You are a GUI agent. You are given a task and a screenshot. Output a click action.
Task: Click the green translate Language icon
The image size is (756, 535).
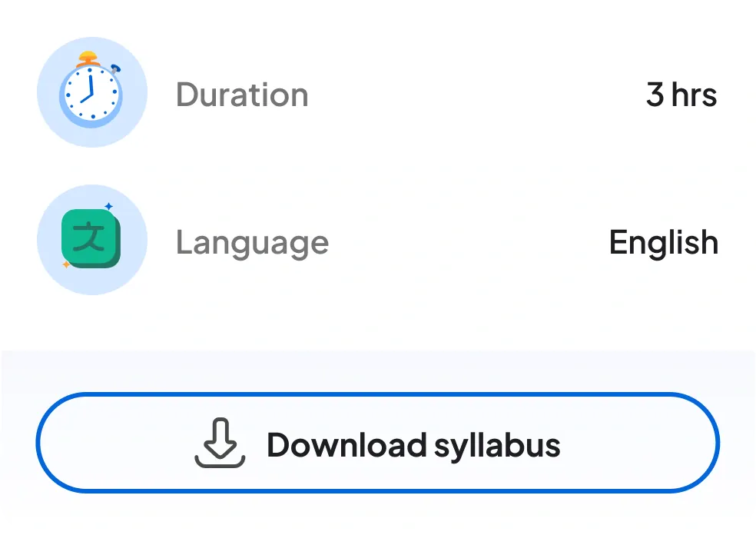click(91, 238)
